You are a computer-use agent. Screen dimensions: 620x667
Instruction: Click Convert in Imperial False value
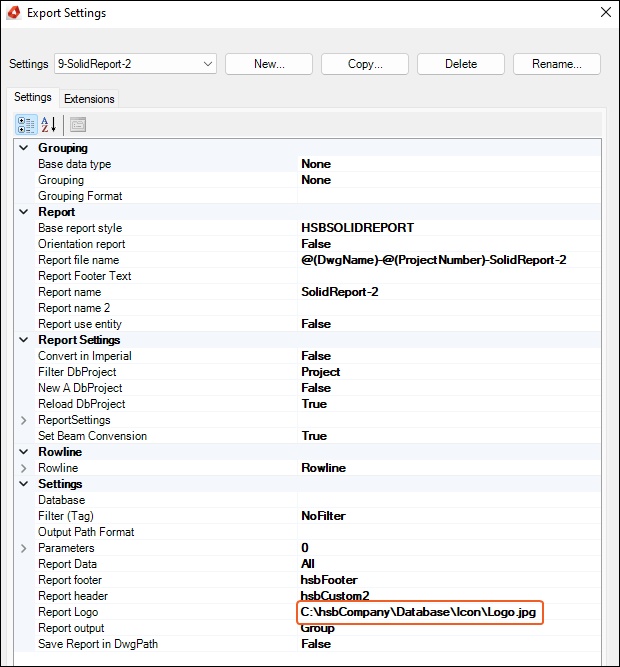coord(316,356)
